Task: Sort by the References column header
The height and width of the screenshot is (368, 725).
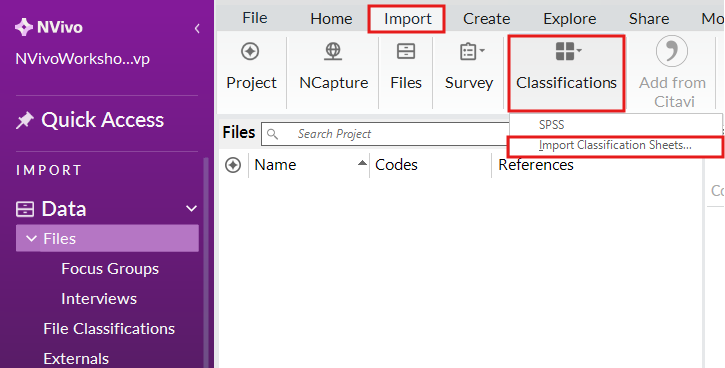Action: coord(536,165)
